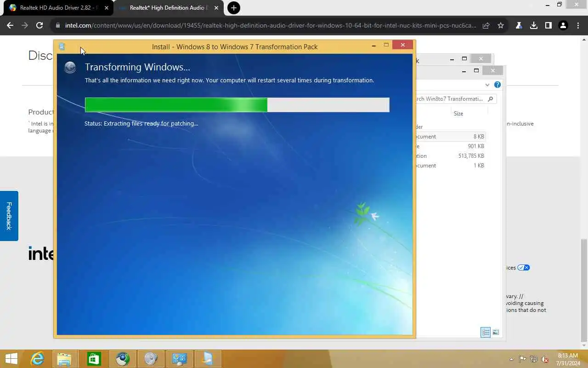588x368 pixels.
Task: Switch Explorer to details view
Action: pos(486,332)
